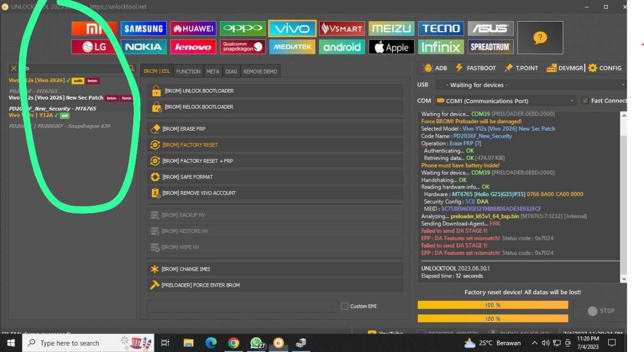Select the Vivo brand logo
Viewport: 644px width, 352px height.
pos(292,28)
